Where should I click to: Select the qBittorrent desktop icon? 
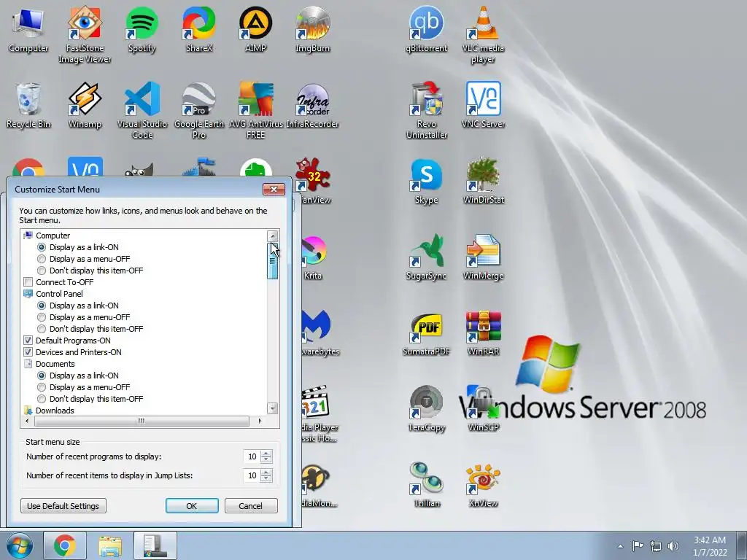426,29
